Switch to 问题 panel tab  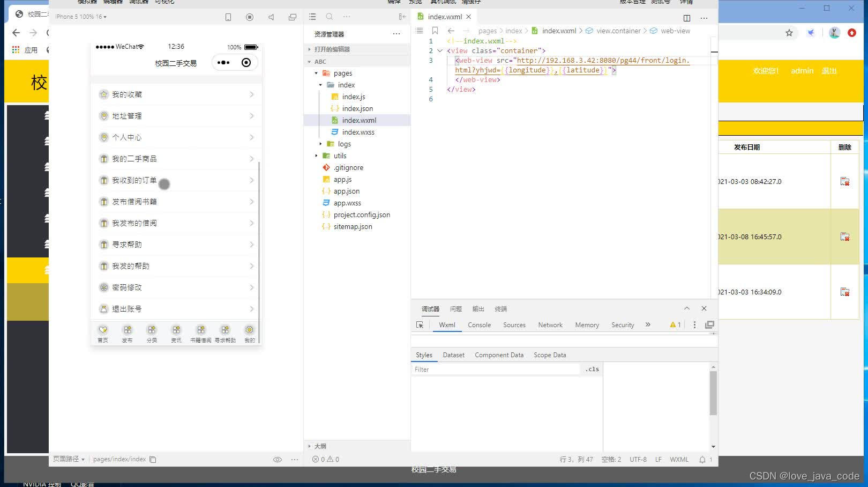[456, 309]
